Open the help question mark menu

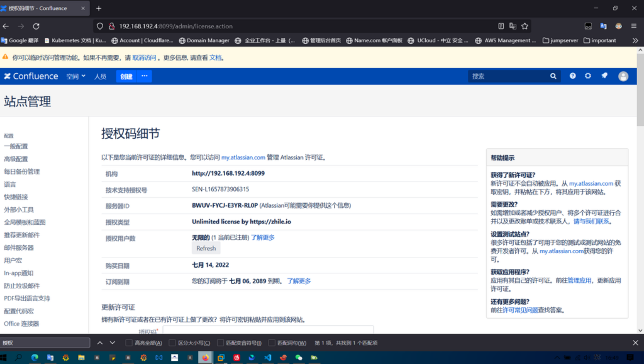[x=572, y=76]
